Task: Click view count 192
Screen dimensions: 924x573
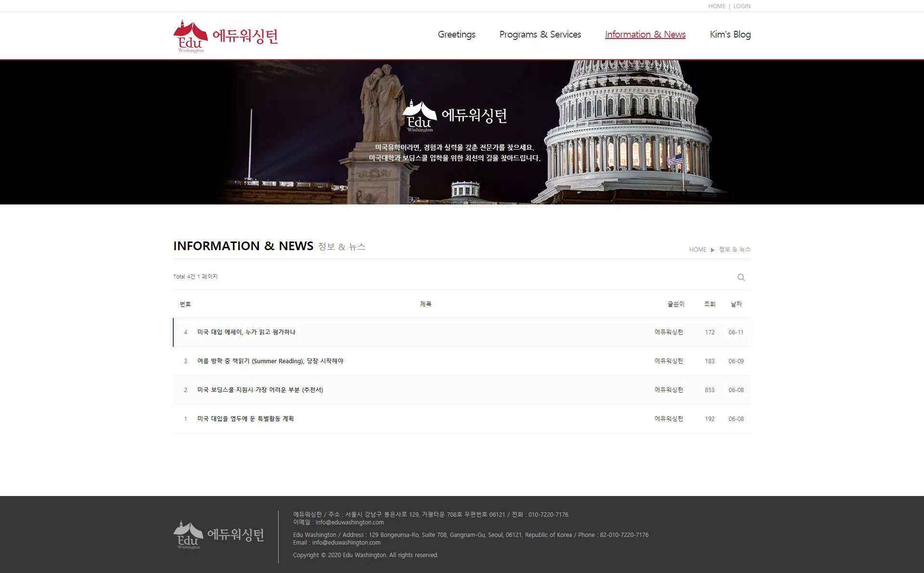Action: click(710, 419)
